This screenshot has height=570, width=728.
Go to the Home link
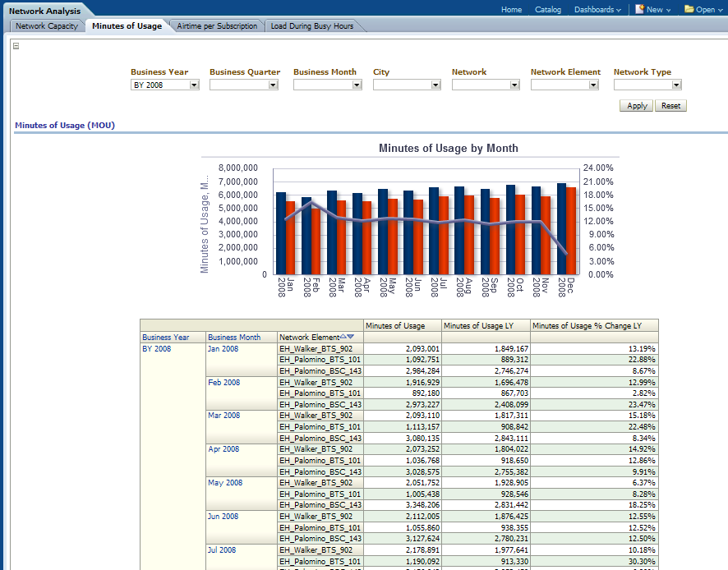(511, 10)
